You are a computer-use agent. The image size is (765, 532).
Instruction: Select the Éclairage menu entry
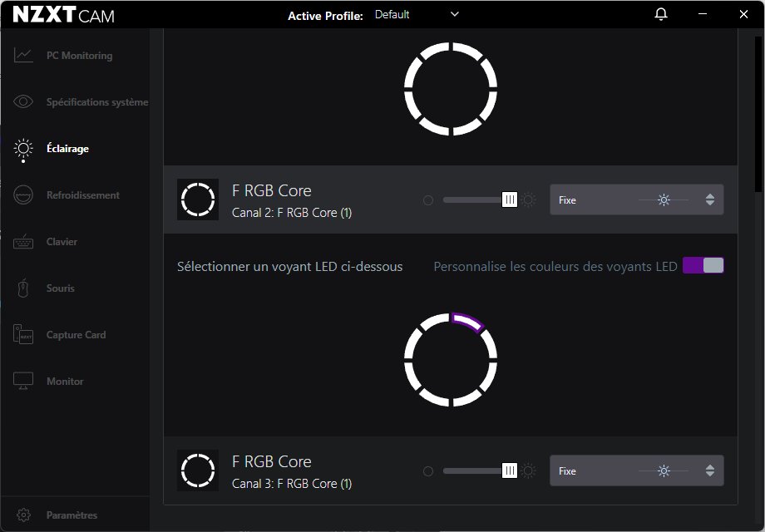67,149
